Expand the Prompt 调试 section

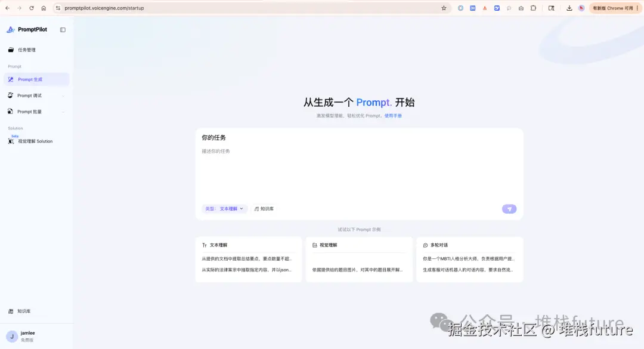62,95
